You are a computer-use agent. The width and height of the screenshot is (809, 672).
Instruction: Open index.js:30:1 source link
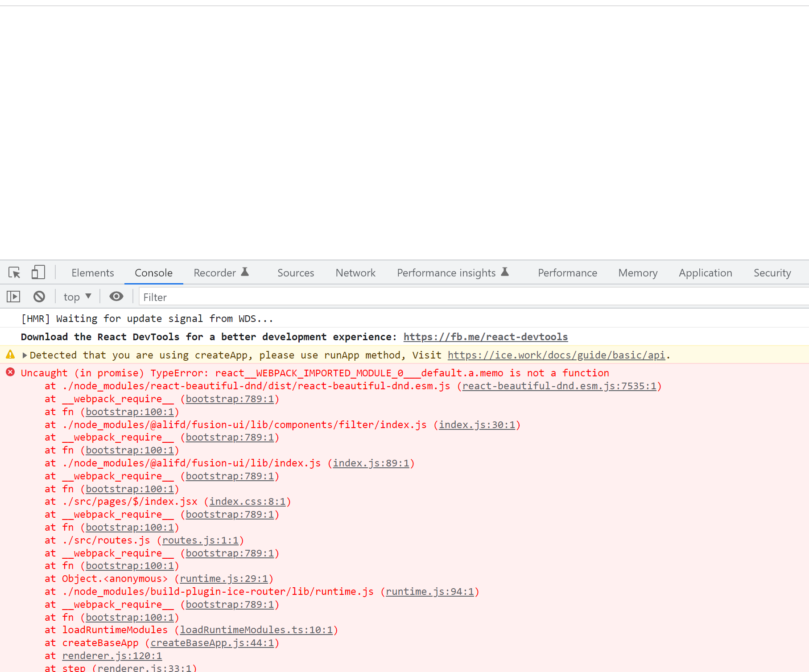click(477, 425)
